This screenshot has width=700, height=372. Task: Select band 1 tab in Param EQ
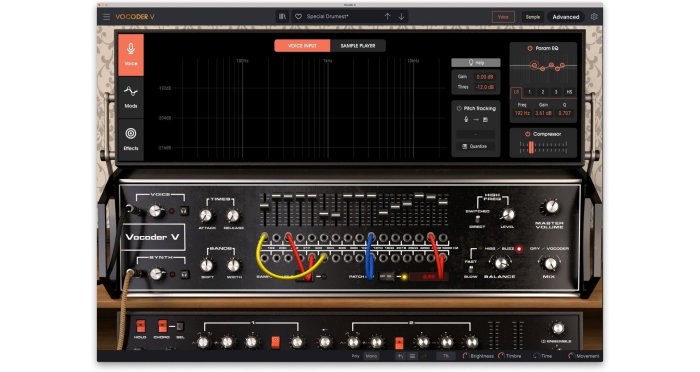tap(529, 92)
